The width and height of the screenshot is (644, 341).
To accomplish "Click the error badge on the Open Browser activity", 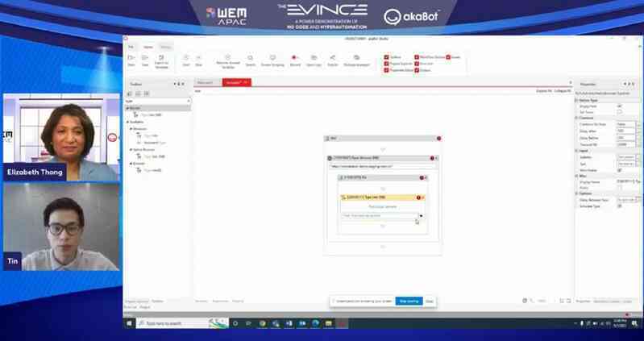I will click(432, 158).
